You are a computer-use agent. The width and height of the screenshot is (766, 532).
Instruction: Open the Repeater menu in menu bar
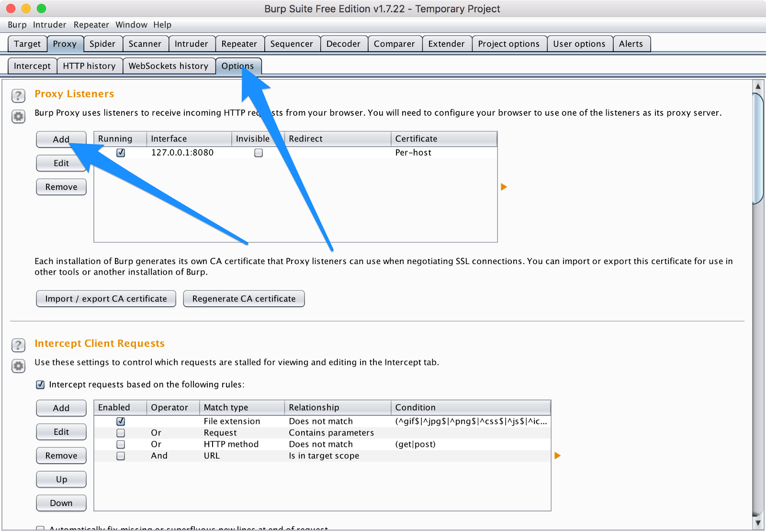point(91,25)
